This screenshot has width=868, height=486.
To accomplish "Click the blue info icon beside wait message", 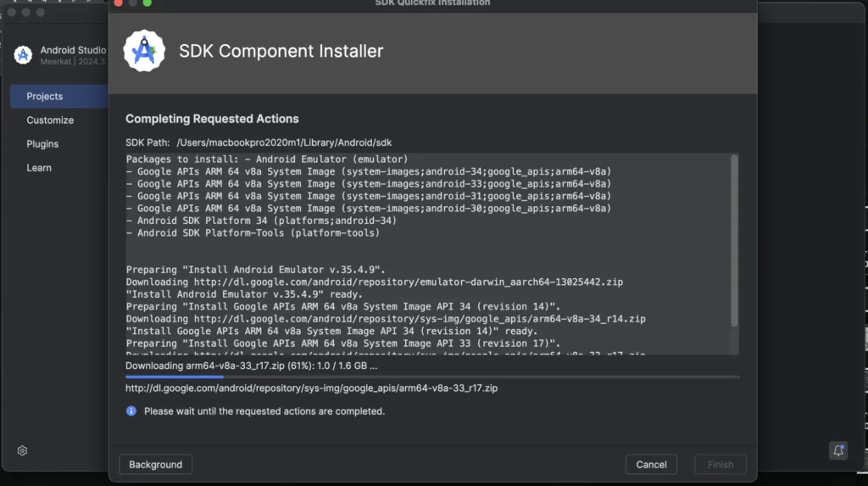I will pyautogui.click(x=131, y=411).
